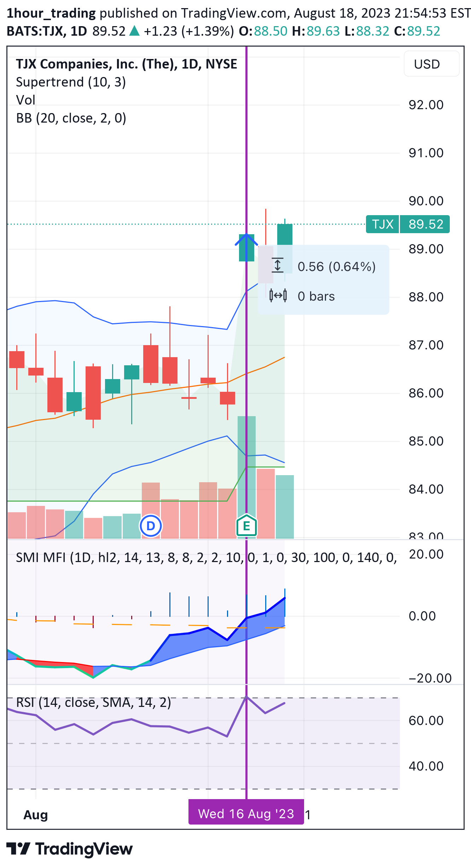Screen dimensions: 471x868
Task: Click the TradingView logo at bottom
Action: click(69, 849)
